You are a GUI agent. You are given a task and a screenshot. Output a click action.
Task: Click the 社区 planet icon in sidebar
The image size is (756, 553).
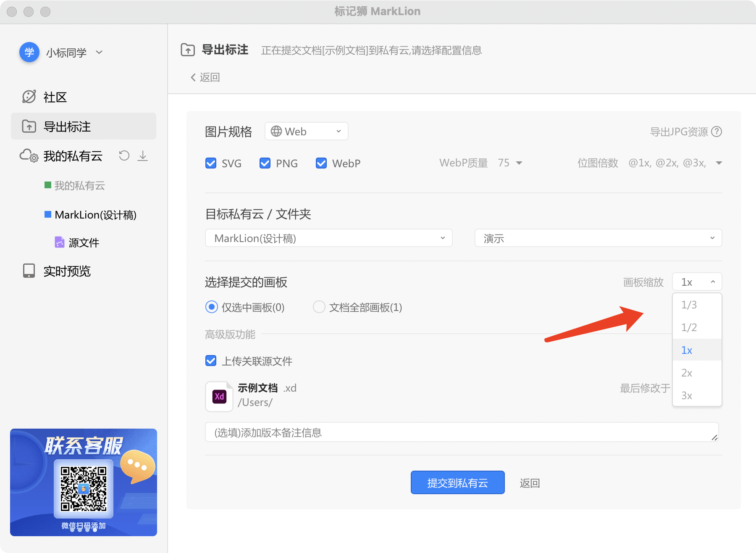[x=29, y=97]
